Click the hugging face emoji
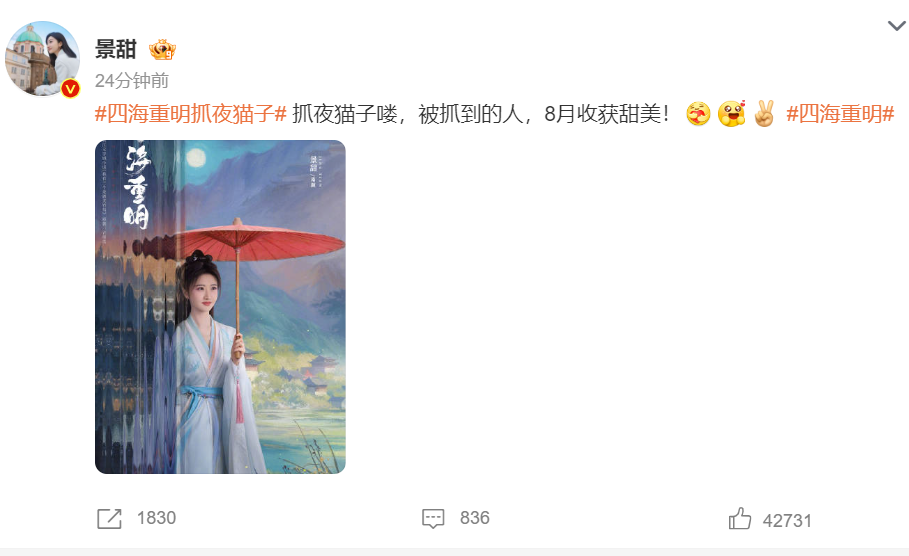The width and height of the screenshot is (909, 556). [x=698, y=114]
